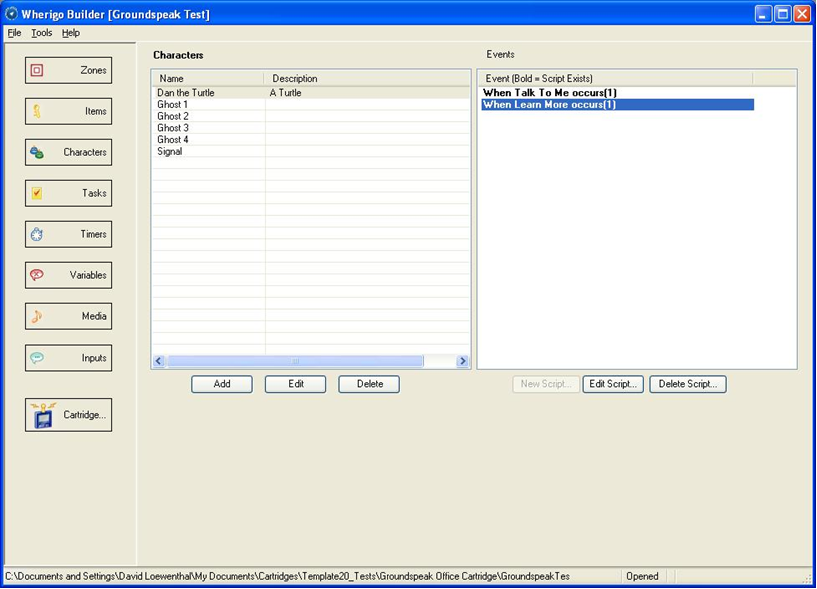Click the Name column header

click(208, 79)
